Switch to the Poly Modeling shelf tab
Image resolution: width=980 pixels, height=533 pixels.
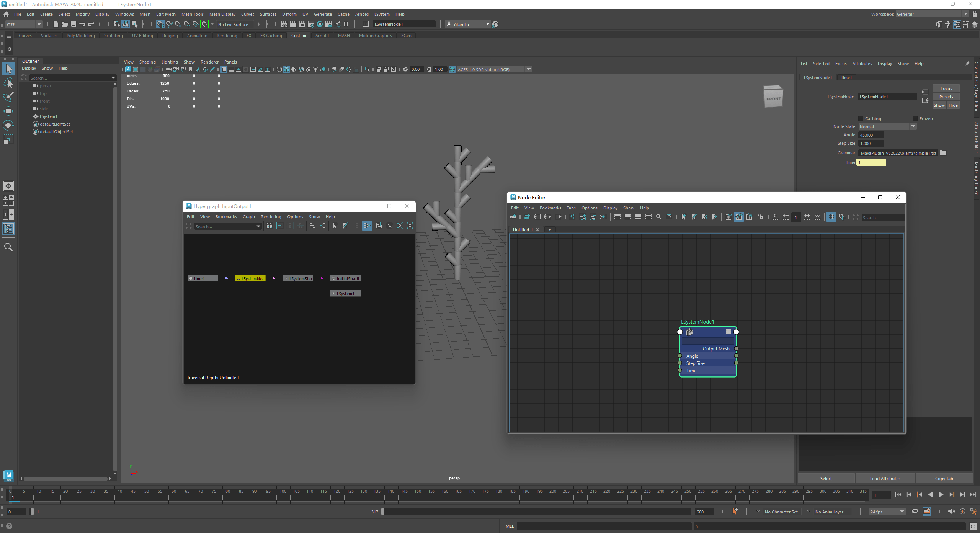(80, 36)
